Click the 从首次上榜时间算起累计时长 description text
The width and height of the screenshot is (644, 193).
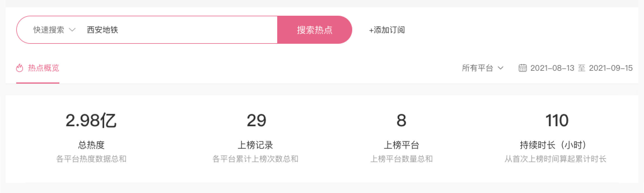555,159
